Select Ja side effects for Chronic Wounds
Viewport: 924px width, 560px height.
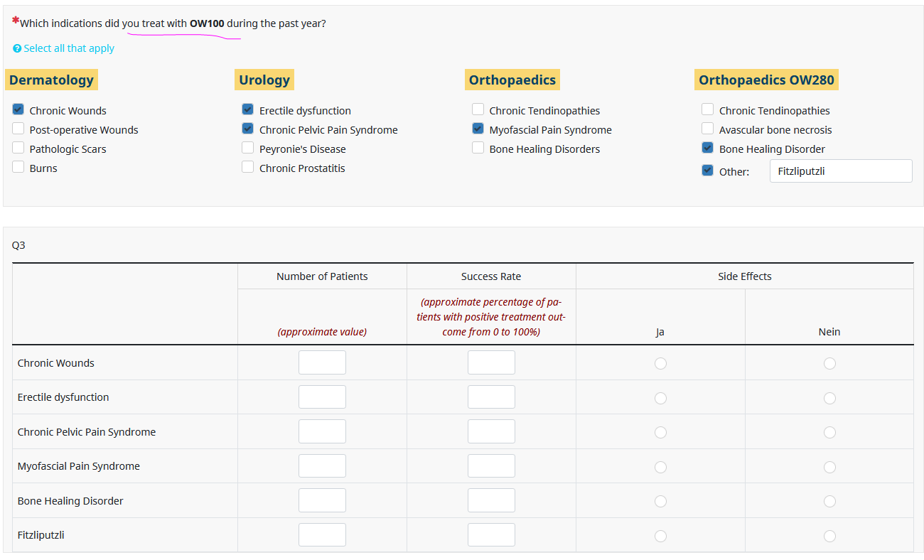click(x=660, y=363)
